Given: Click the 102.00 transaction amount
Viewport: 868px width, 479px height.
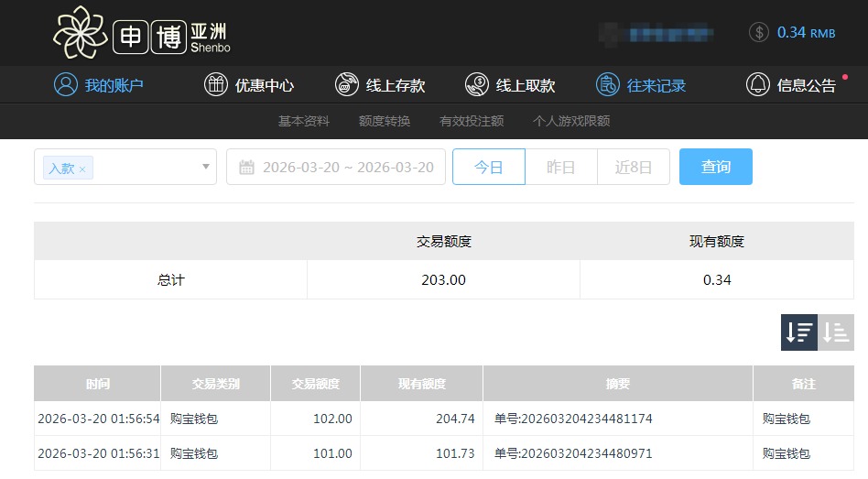Looking at the screenshot, I should click(332, 419).
